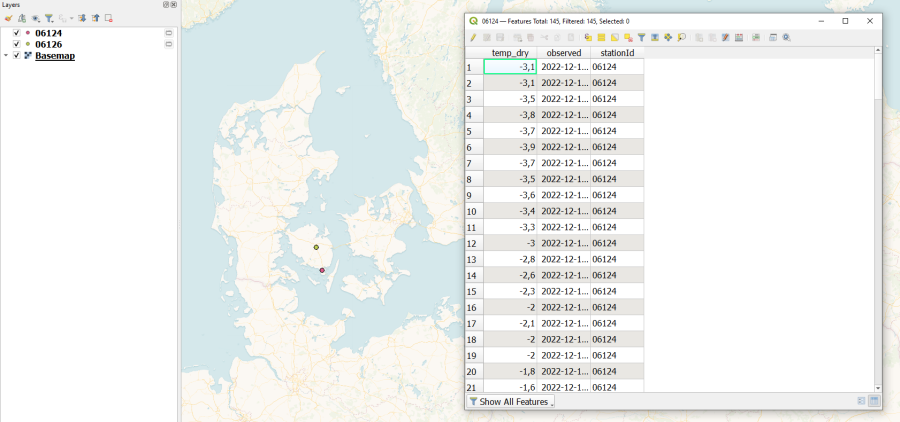
Task: Open Filter Legend dropdown in Layers panel
Action: pyautogui.click(x=49, y=18)
